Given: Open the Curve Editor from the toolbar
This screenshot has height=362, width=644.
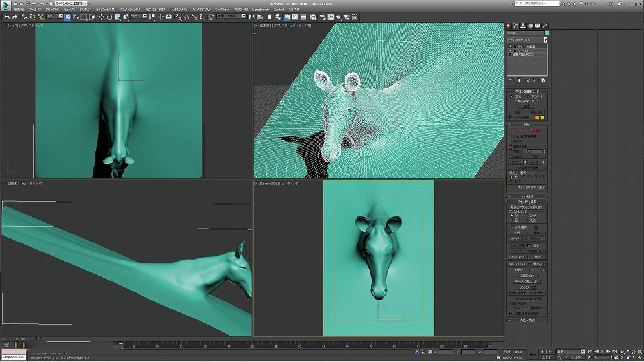Looking at the screenshot, I should [296, 17].
